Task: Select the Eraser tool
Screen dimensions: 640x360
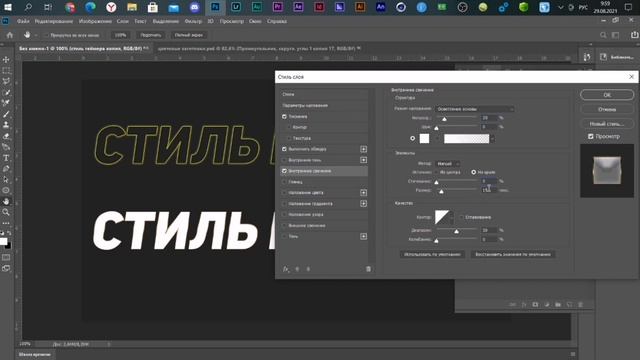Action: pyautogui.click(x=6, y=136)
